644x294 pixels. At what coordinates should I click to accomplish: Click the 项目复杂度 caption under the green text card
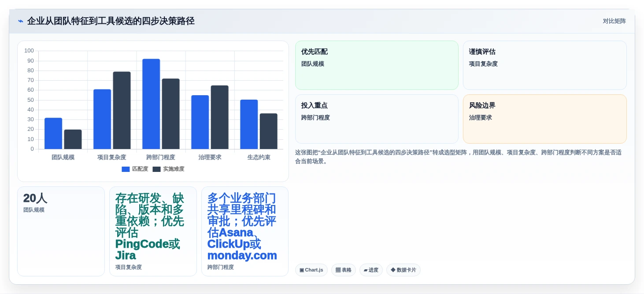point(129,267)
